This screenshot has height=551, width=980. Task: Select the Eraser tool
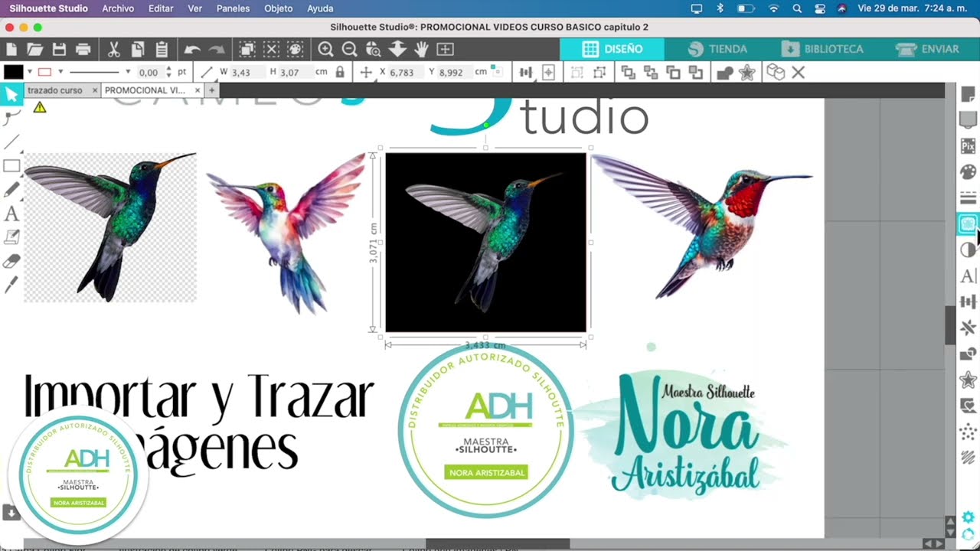click(x=11, y=261)
